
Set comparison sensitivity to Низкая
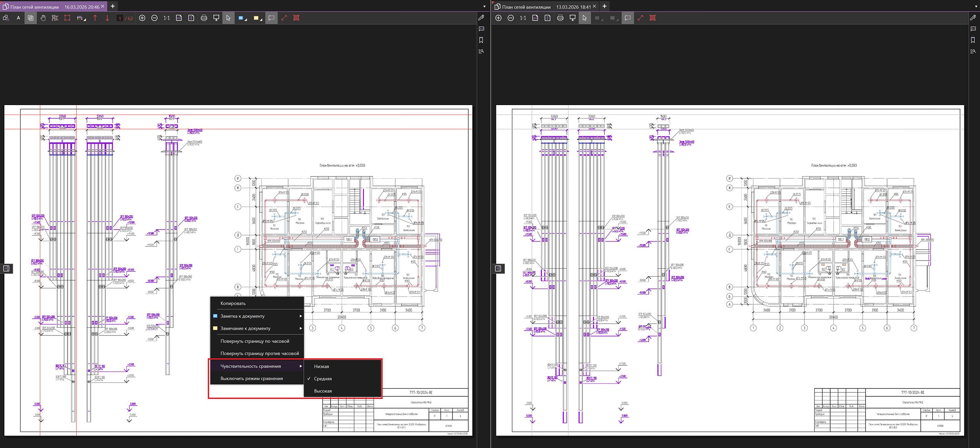click(x=321, y=366)
